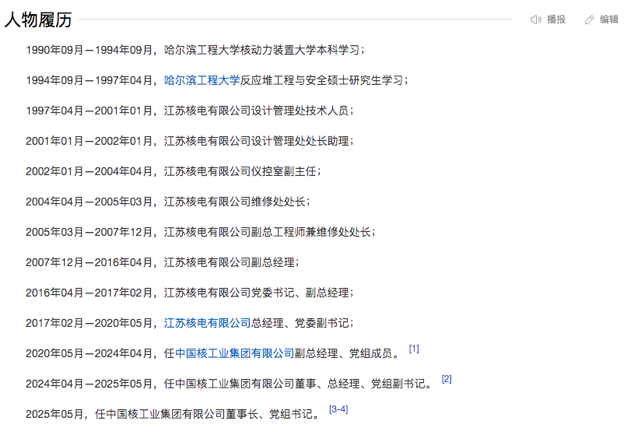The height and width of the screenshot is (432, 638).
Task: Open citation reference [1]
Action: 414,349
